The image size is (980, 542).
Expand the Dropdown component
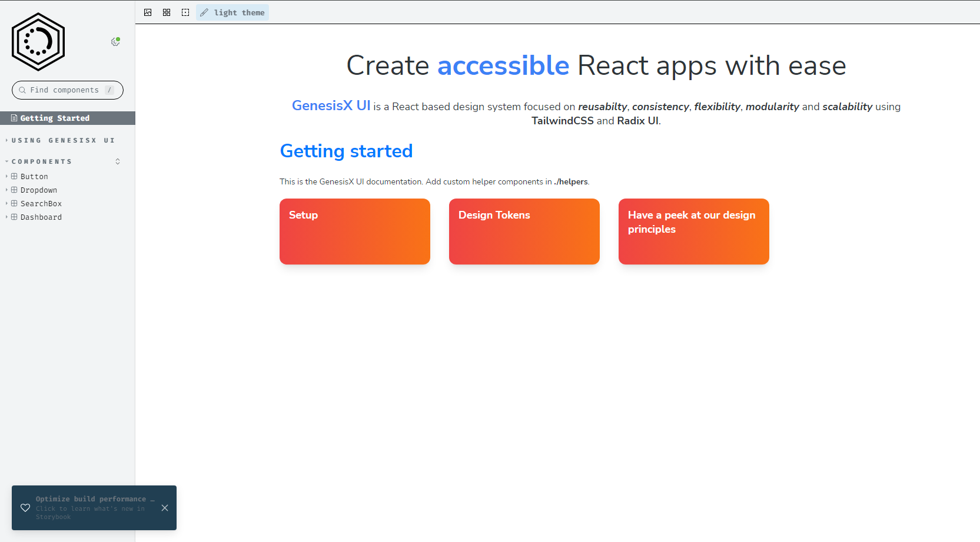pos(39,190)
